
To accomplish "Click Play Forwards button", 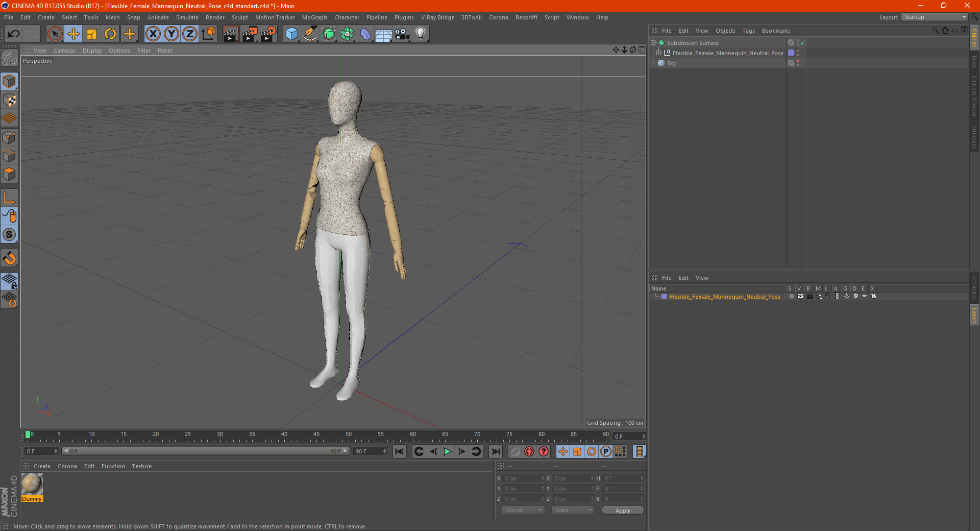I will click(x=447, y=451).
